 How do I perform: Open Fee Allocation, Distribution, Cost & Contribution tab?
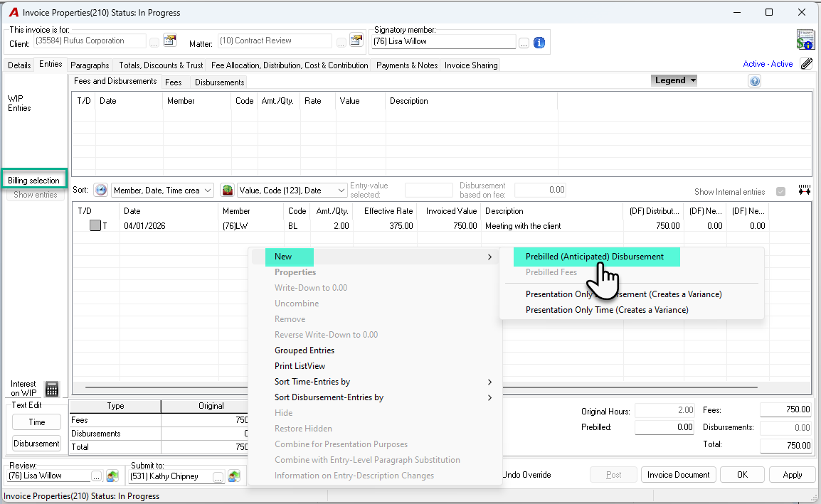tap(290, 65)
